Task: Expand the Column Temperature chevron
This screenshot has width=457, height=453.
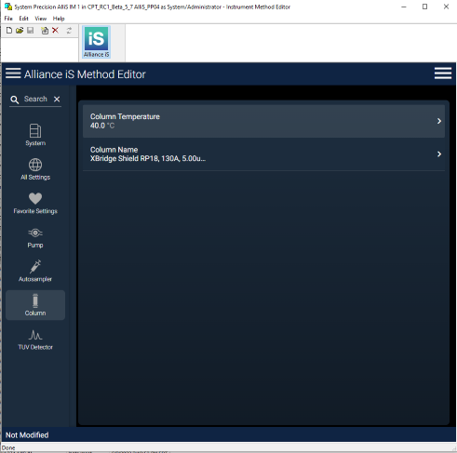Action: (439, 121)
